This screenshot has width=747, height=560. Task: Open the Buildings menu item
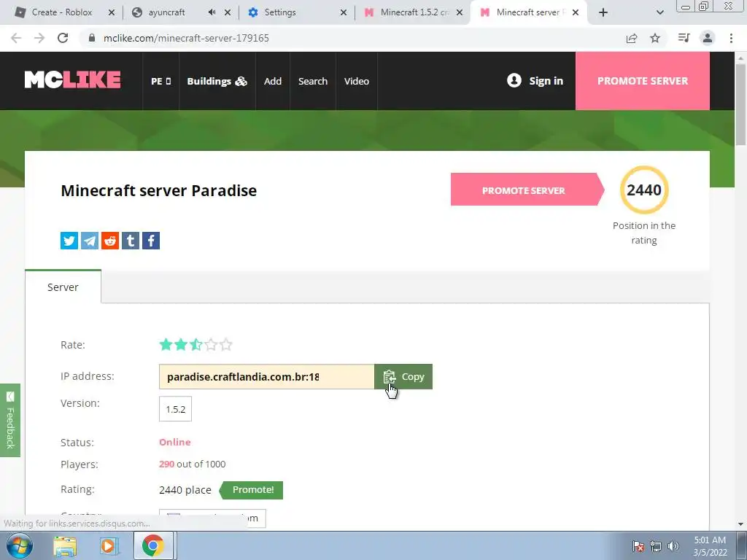point(217,81)
